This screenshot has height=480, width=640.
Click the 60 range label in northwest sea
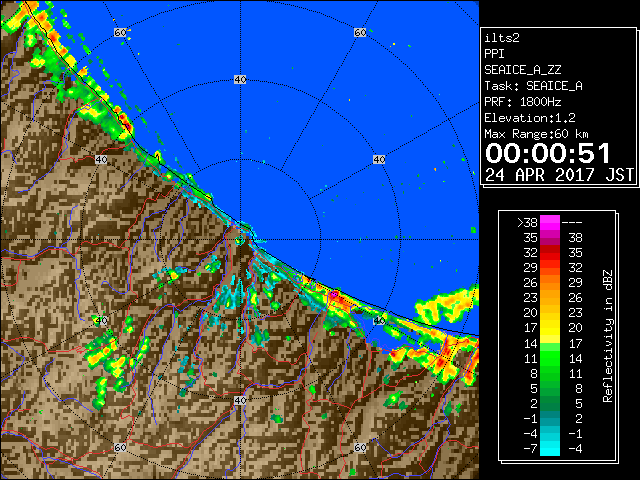(120, 32)
